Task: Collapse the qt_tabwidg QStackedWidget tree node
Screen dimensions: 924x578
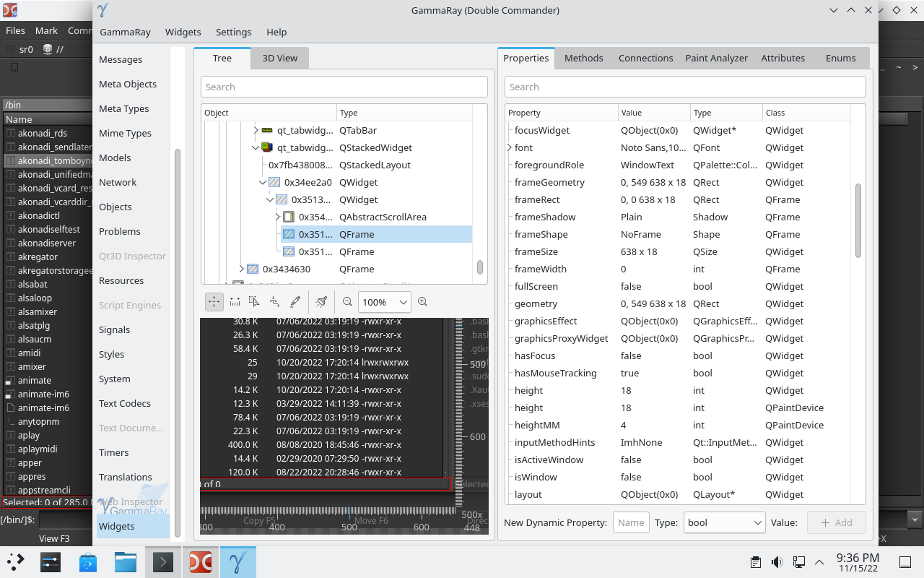Action: point(255,147)
